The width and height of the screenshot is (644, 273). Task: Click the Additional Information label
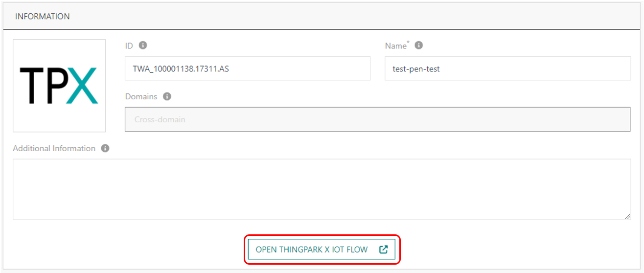coord(54,148)
